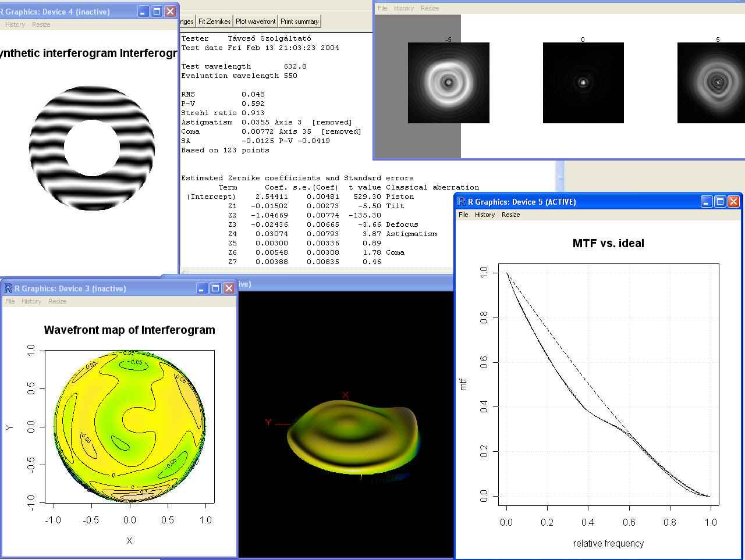The image size is (745, 560).
Task: Select the star test image labeled -5
Action: coord(448,83)
